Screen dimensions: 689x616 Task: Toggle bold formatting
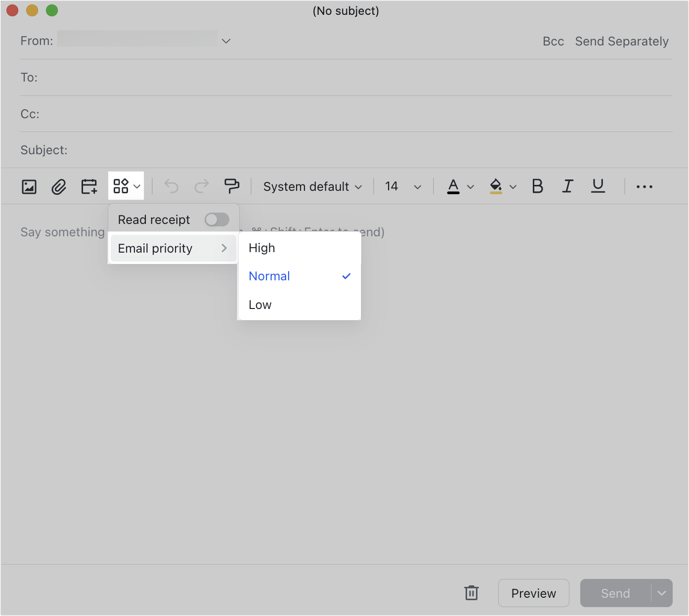[x=537, y=186]
